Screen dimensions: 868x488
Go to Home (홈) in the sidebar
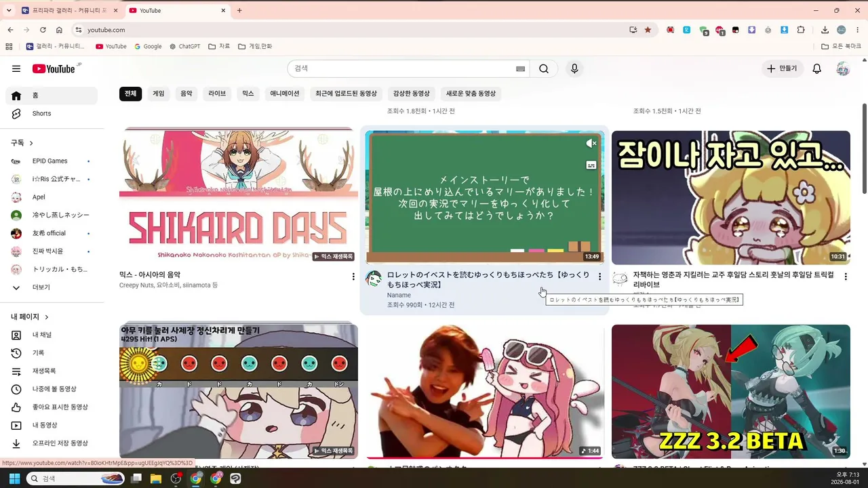click(x=52, y=96)
